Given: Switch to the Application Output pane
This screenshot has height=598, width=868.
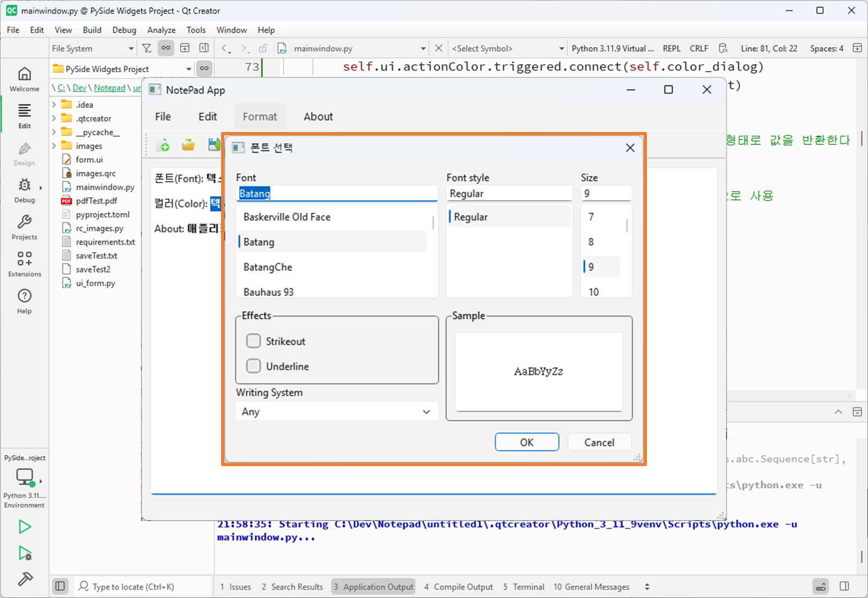Looking at the screenshot, I should (x=373, y=586).
